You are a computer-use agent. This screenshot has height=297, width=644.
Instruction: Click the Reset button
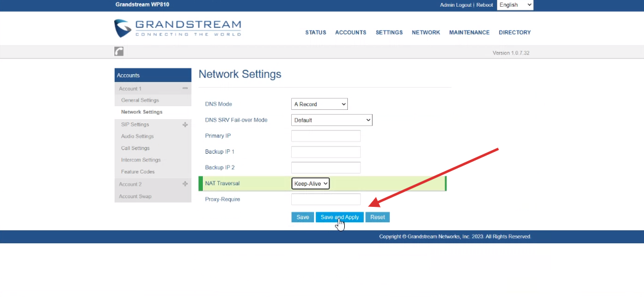click(378, 217)
